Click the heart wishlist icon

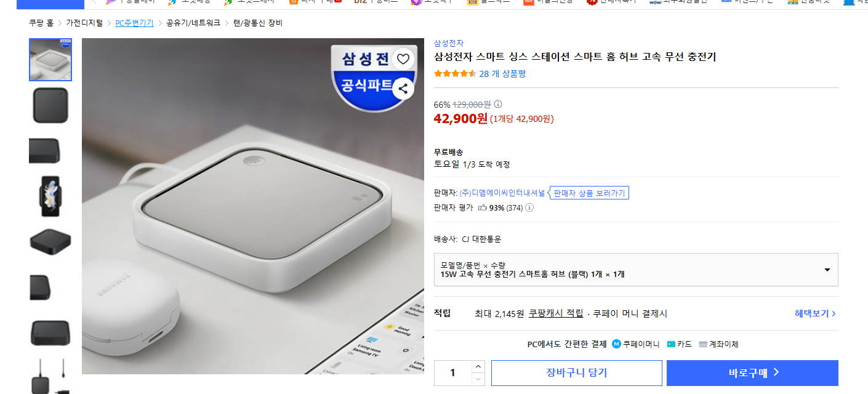(403, 59)
